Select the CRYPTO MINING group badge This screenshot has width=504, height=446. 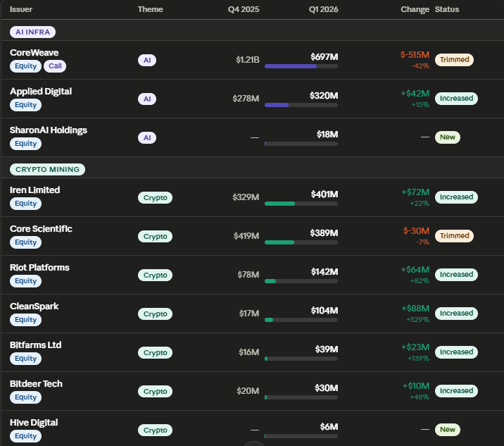coord(48,170)
